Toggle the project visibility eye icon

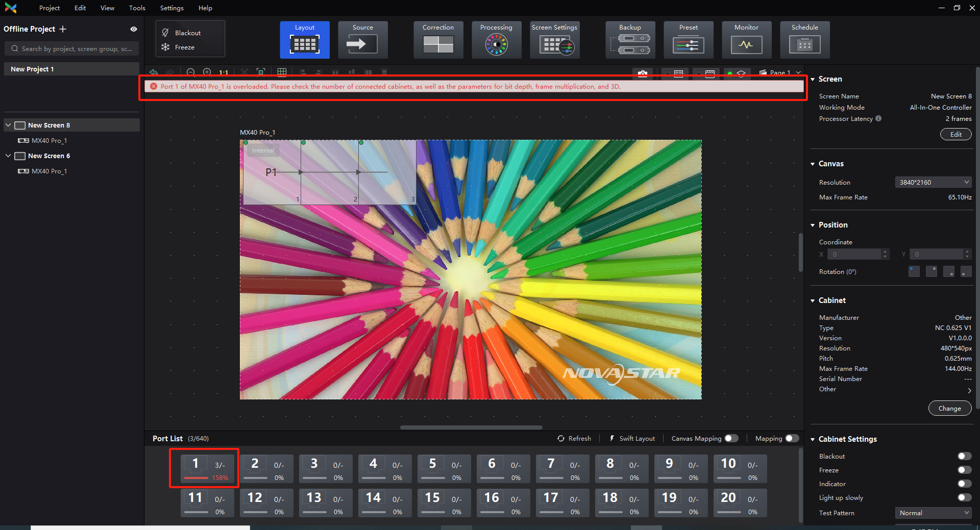click(x=134, y=29)
